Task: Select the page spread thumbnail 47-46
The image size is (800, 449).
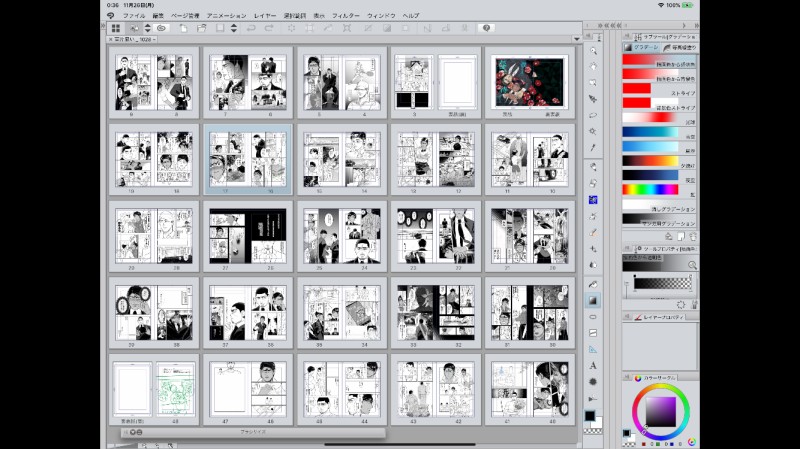Action: click(248, 389)
